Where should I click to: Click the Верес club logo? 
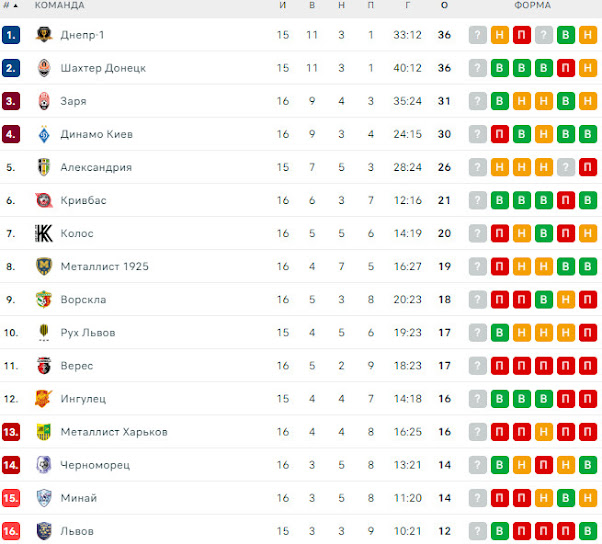pos(44,365)
